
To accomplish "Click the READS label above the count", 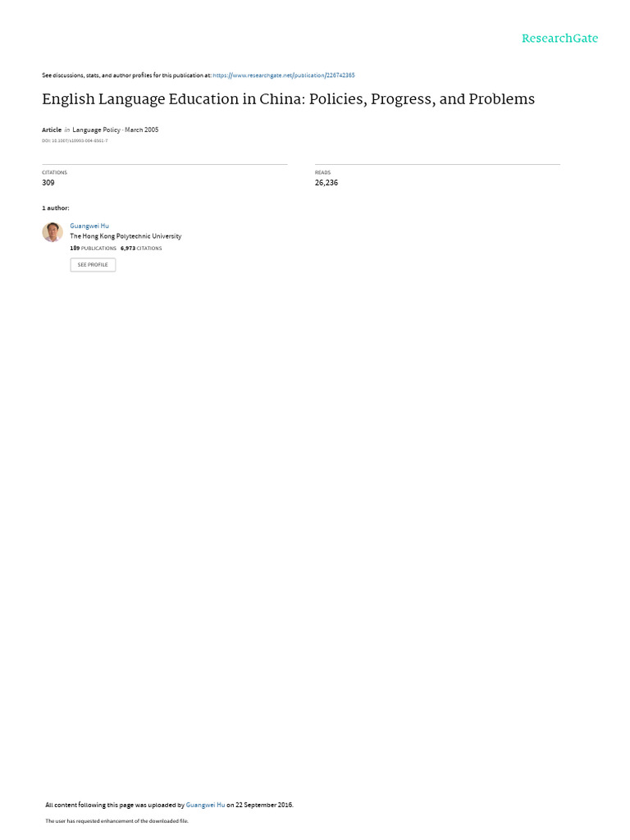I will click(x=322, y=172).
